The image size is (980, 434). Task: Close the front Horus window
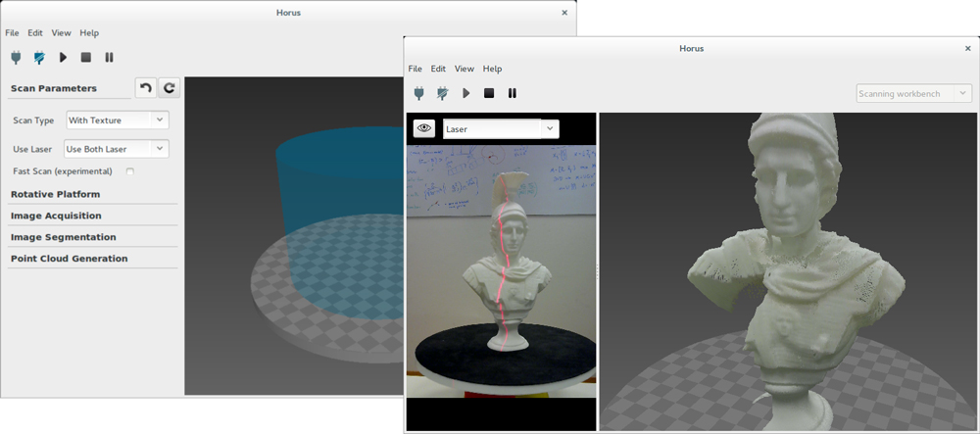click(x=967, y=48)
